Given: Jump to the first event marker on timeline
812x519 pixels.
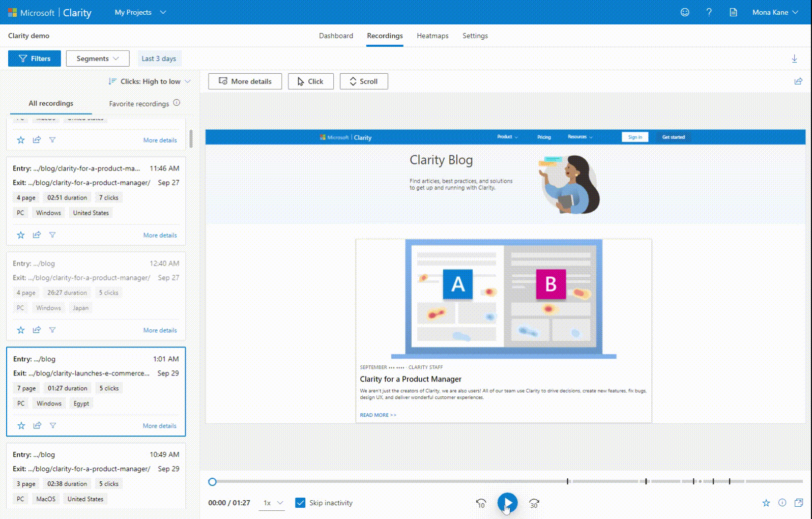Looking at the screenshot, I should pos(568,481).
